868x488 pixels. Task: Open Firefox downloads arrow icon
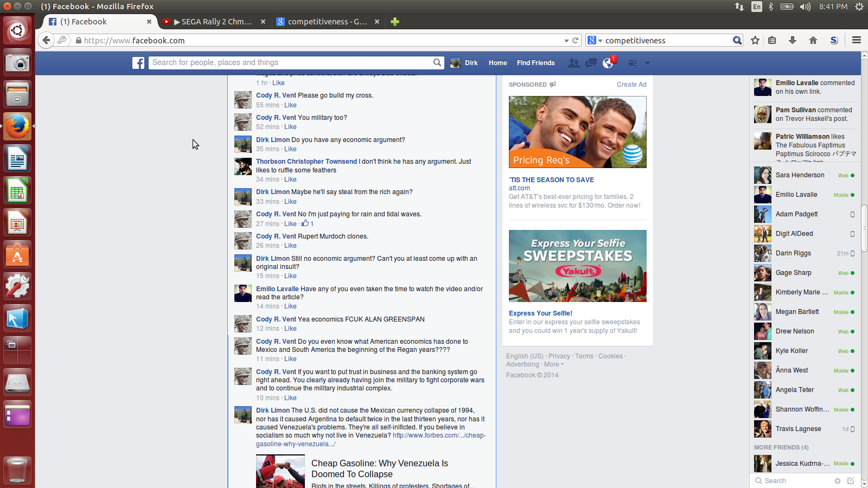click(x=792, y=40)
